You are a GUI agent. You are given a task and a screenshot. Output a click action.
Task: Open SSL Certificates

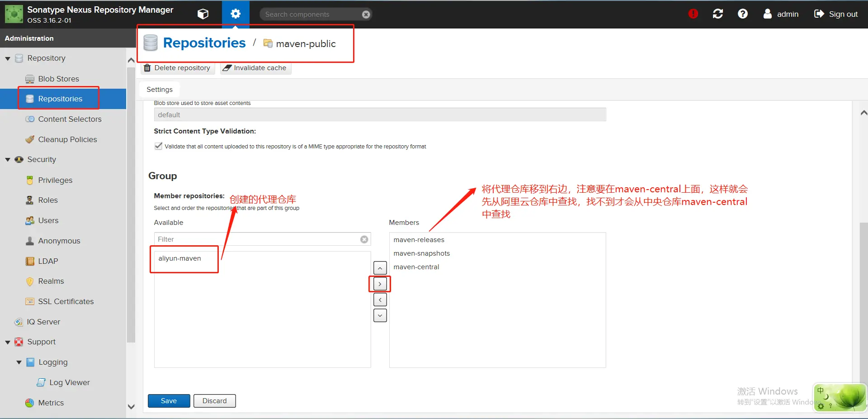pos(66,301)
